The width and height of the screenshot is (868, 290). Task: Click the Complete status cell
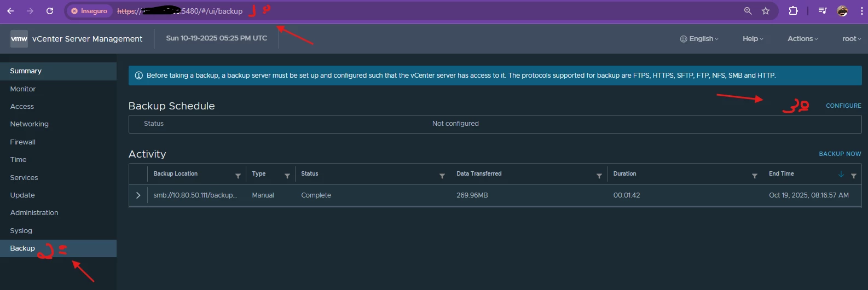point(316,195)
